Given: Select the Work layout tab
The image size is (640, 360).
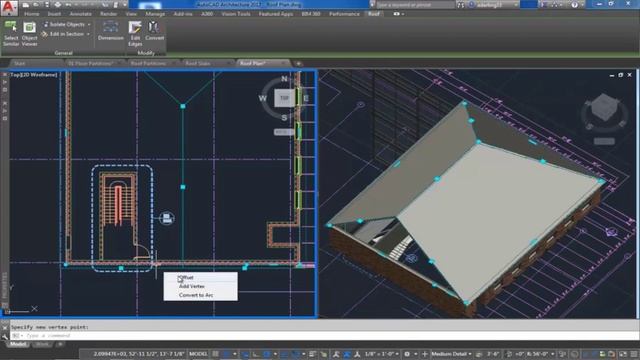Looking at the screenshot, I should (x=42, y=344).
